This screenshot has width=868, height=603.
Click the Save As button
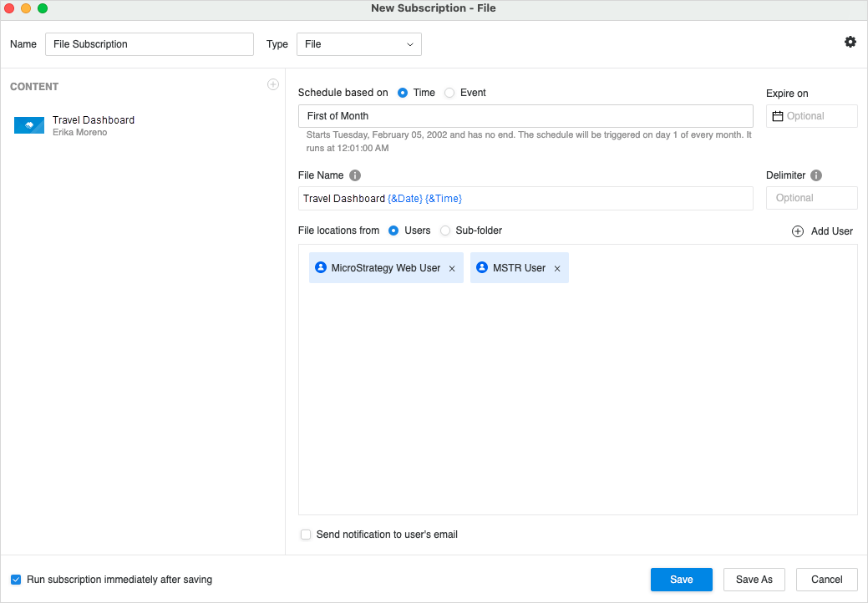(754, 580)
